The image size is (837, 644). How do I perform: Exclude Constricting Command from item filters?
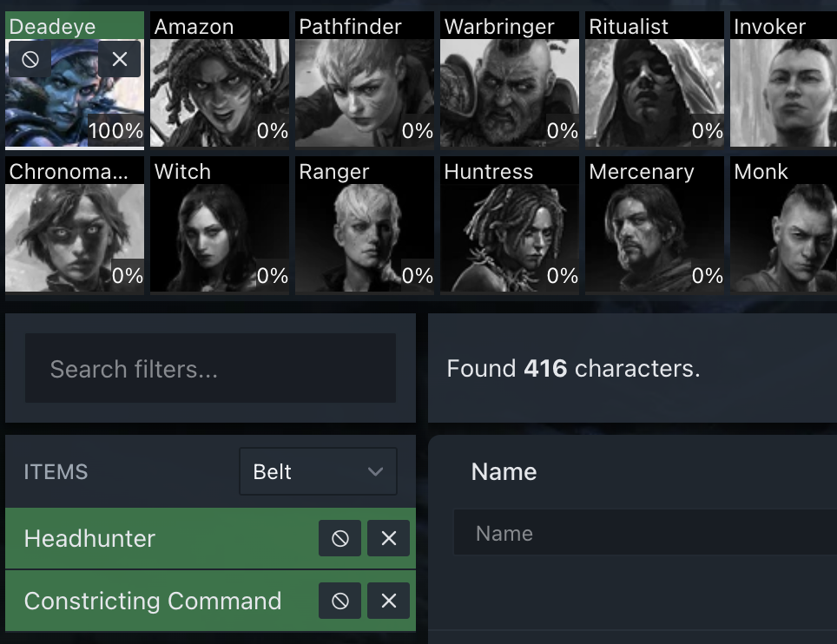340,601
